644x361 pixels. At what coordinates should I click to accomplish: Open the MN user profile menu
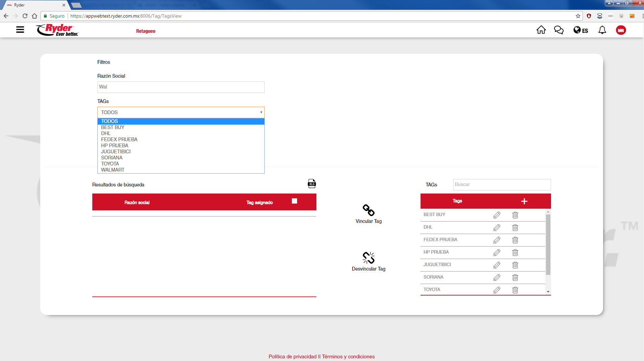(x=621, y=30)
